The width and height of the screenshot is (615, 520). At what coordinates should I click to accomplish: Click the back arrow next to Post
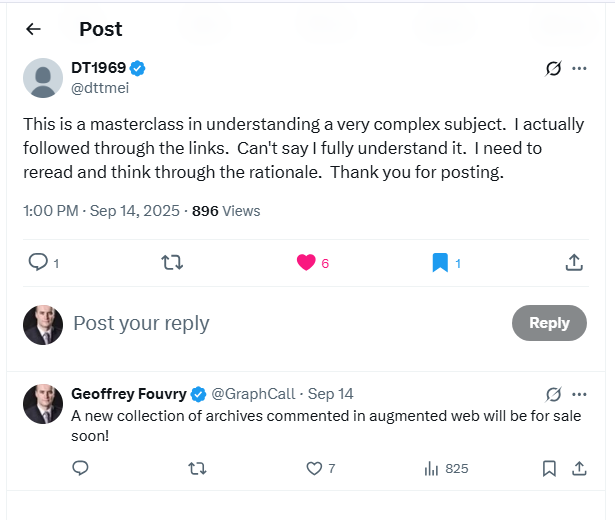pos(33,29)
